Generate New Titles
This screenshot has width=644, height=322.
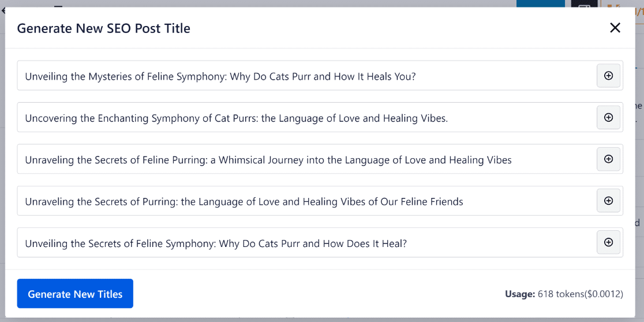tap(75, 294)
